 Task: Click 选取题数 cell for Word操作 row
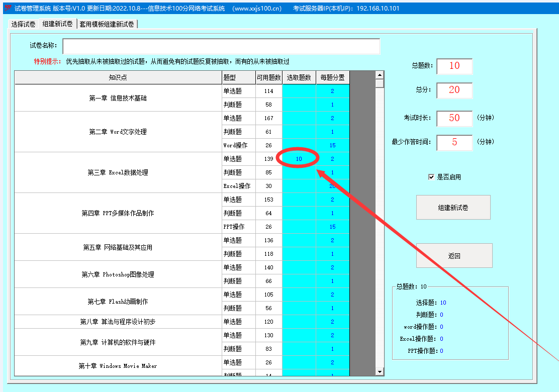(x=299, y=145)
